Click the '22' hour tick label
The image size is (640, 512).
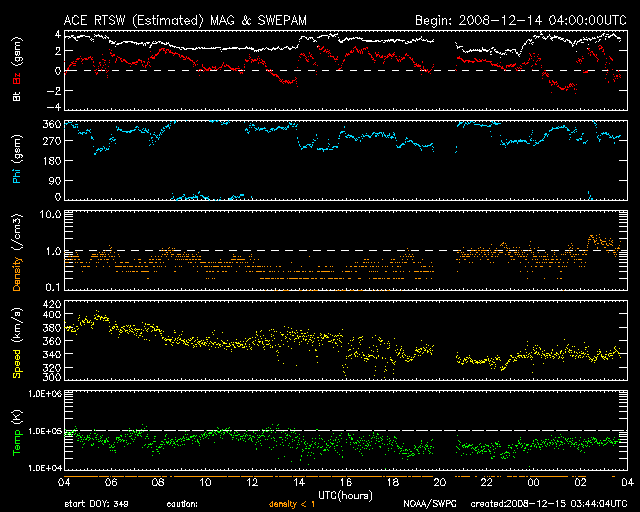[487, 483]
